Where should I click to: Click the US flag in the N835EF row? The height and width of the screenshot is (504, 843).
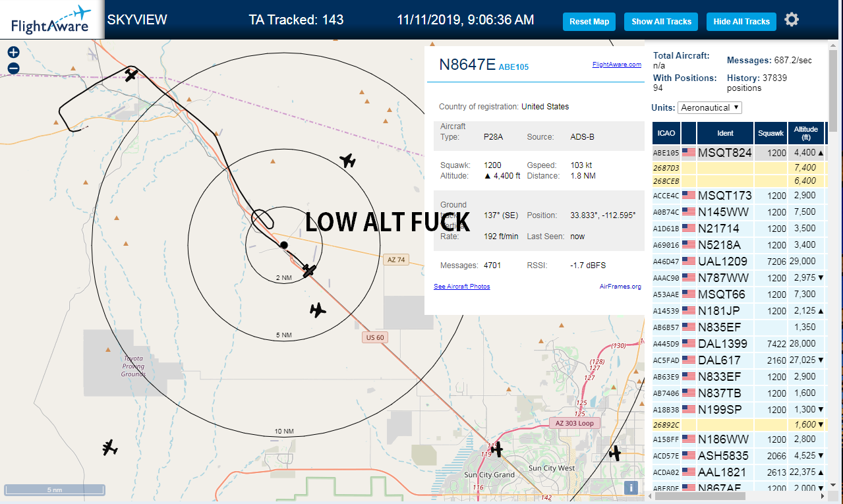pos(689,327)
